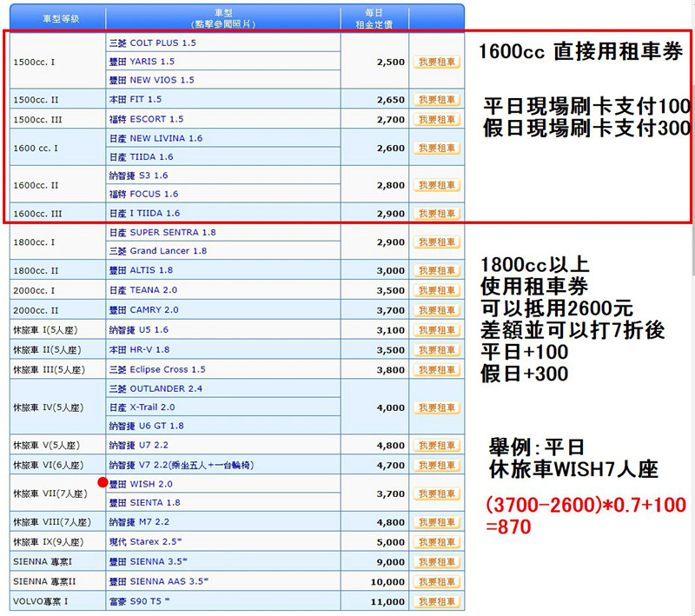Open the 豐田 YARIS 1.5 photo link
The width and height of the screenshot is (695, 616).
point(142,62)
